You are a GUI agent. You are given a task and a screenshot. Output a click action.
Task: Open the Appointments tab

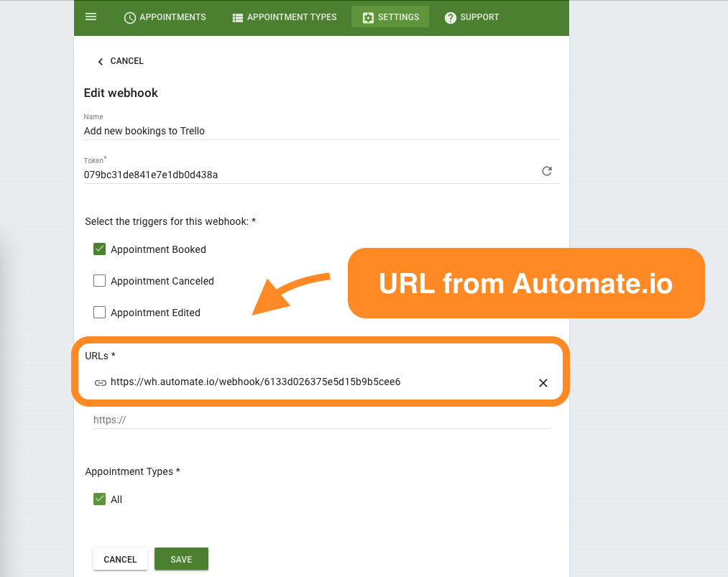pos(165,17)
